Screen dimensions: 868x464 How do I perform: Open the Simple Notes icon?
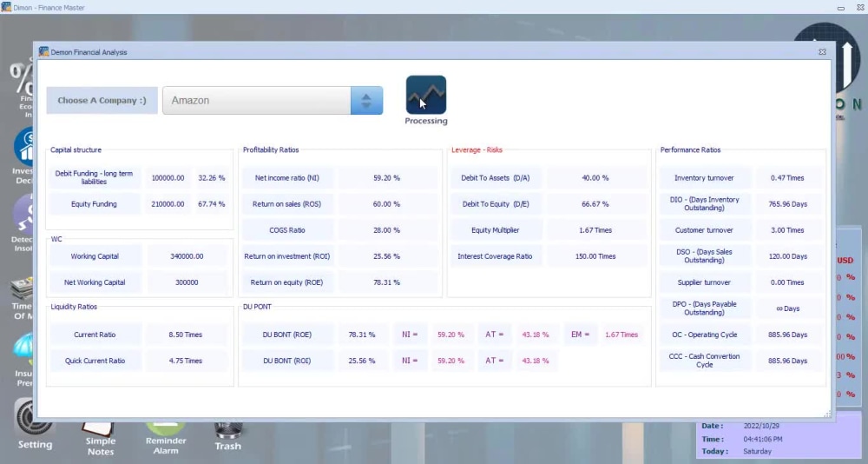[x=100, y=438]
